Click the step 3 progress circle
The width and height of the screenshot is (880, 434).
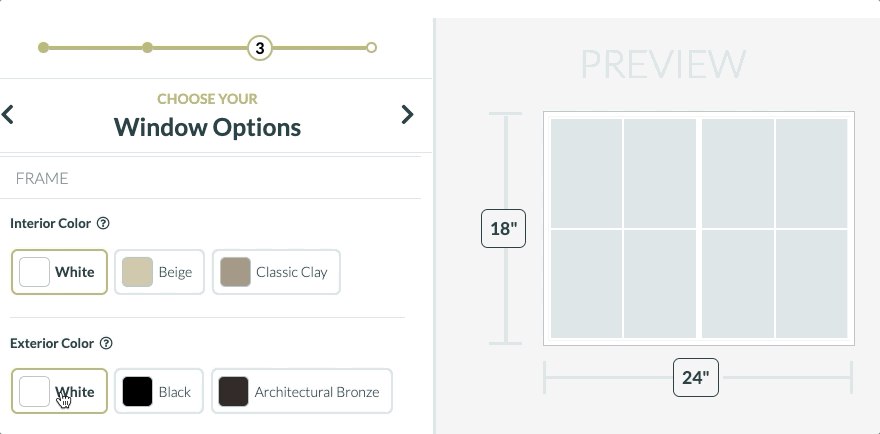[x=260, y=47]
